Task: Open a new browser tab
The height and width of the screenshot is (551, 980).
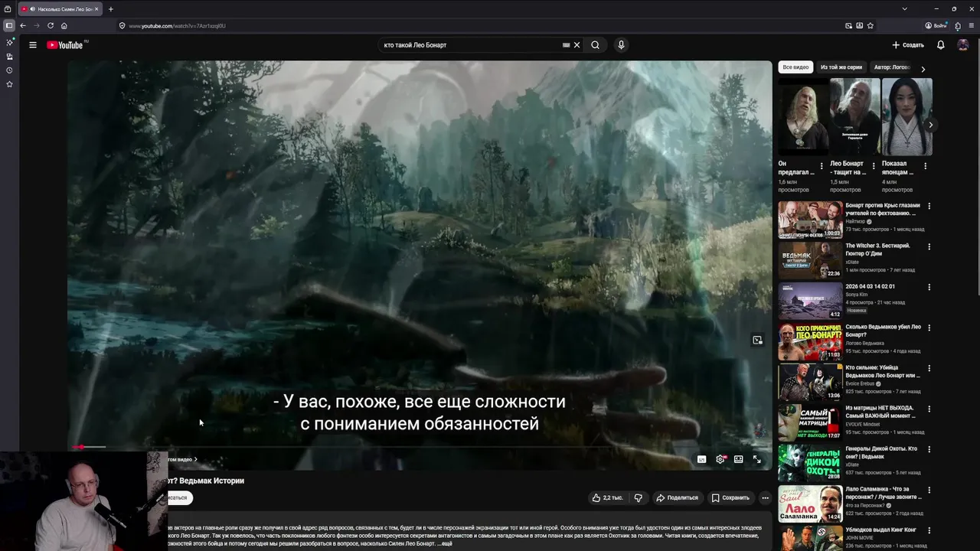Action: pyautogui.click(x=111, y=9)
